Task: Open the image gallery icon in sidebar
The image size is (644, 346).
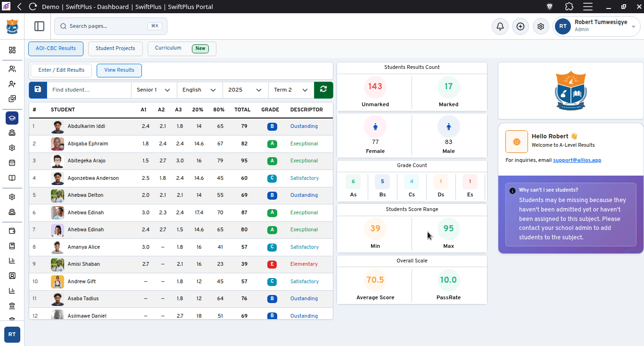Action: pos(12,99)
